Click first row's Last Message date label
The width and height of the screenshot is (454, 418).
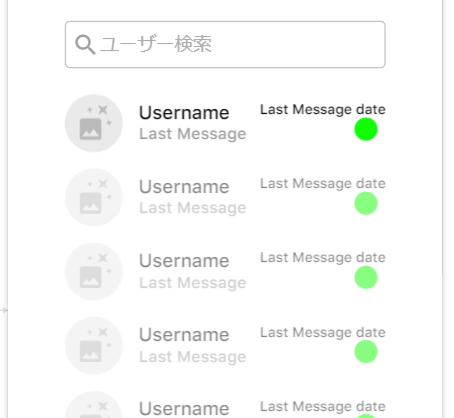pos(323,109)
